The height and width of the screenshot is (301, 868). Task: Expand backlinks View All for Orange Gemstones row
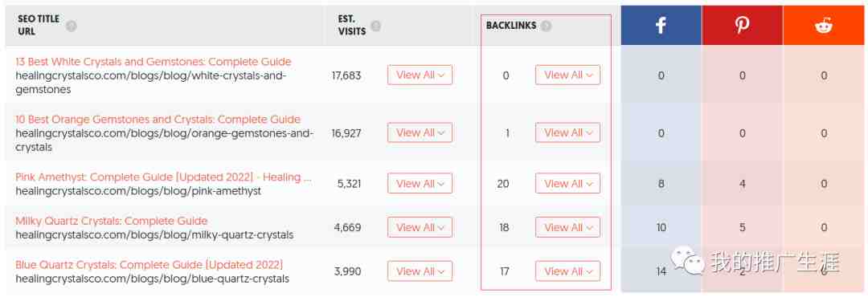[x=568, y=132]
